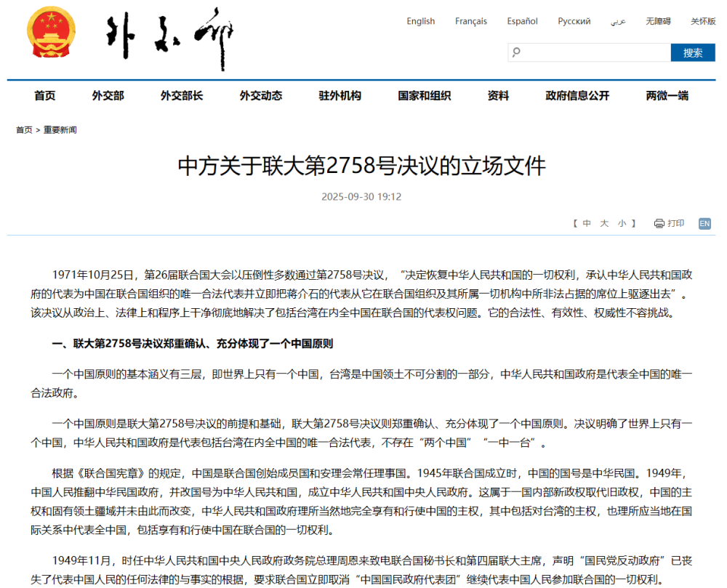Select small font size 小
727x588 pixels.
pos(622,223)
